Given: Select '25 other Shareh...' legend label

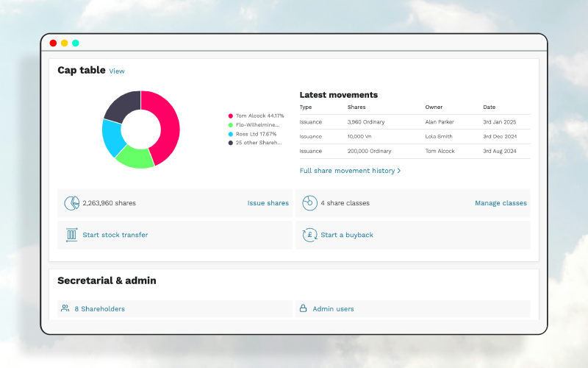Looking at the screenshot, I should [x=259, y=143].
